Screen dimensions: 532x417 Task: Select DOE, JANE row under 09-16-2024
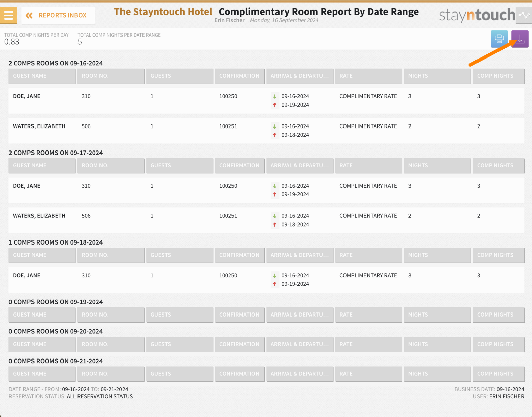click(266, 100)
